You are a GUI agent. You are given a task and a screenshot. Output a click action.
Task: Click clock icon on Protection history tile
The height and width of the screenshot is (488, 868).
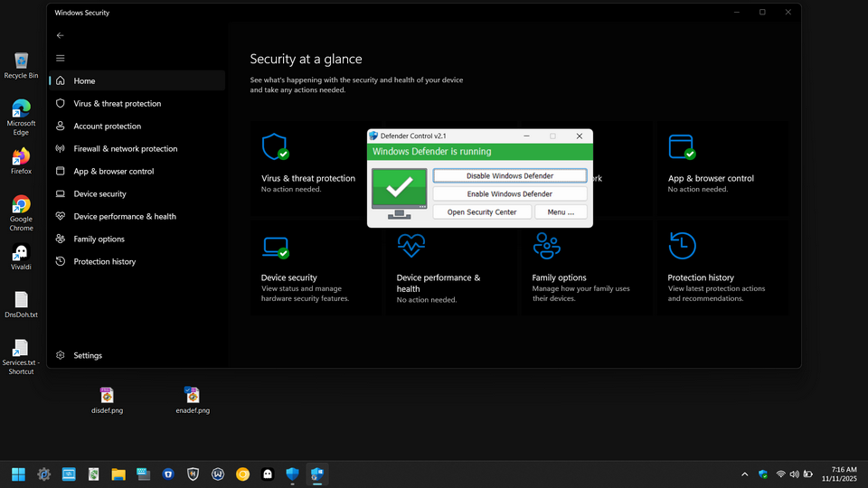[682, 246]
